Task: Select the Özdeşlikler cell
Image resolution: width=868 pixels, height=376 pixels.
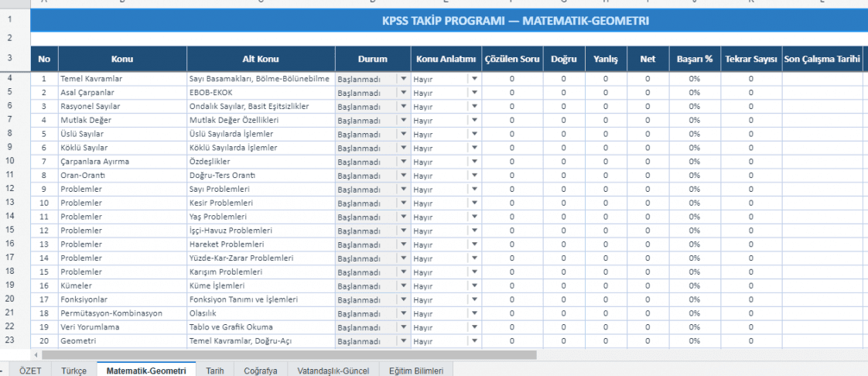Action: click(x=261, y=162)
